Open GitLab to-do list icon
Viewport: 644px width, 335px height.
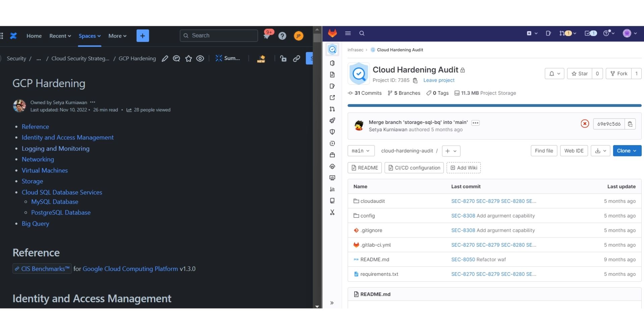(591, 33)
